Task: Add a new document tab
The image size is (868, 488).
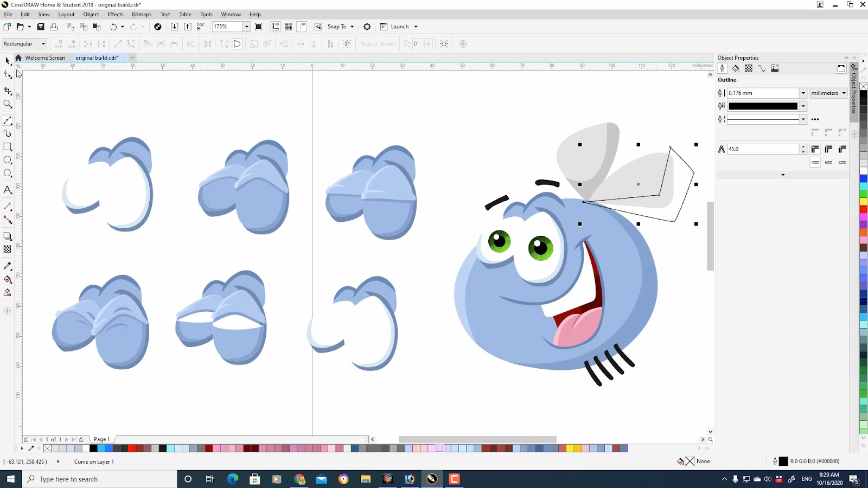Action: [x=132, y=57]
